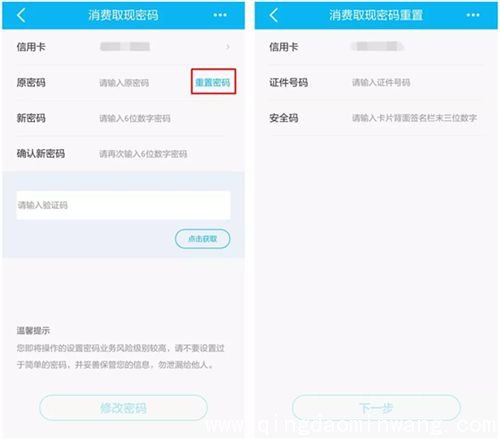
Task: Select the 信用卡 row on left screen
Action: click(x=123, y=47)
